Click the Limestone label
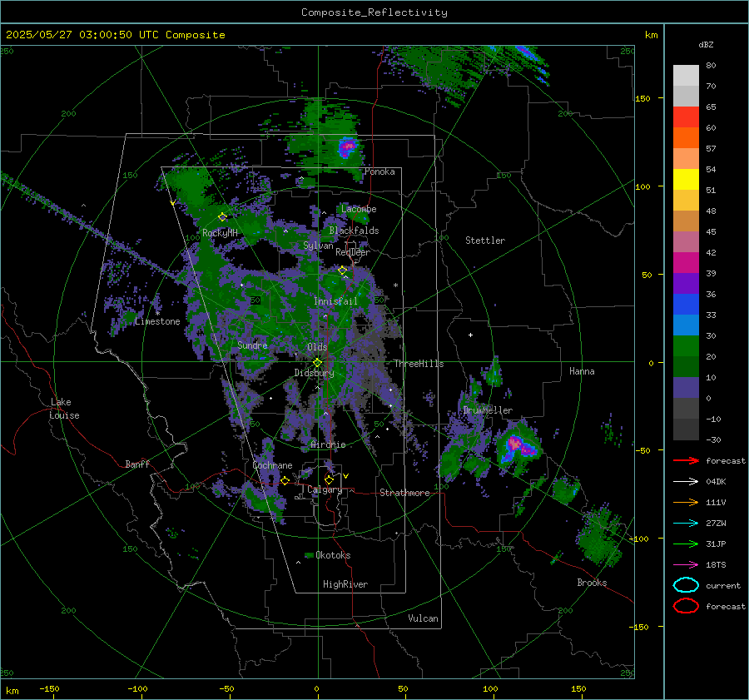Image resolution: width=749 pixels, height=700 pixels. point(157,321)
